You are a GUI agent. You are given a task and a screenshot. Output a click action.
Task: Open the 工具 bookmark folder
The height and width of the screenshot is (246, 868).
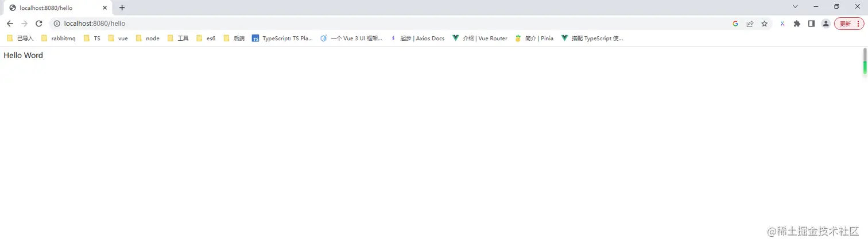point(178,39)
